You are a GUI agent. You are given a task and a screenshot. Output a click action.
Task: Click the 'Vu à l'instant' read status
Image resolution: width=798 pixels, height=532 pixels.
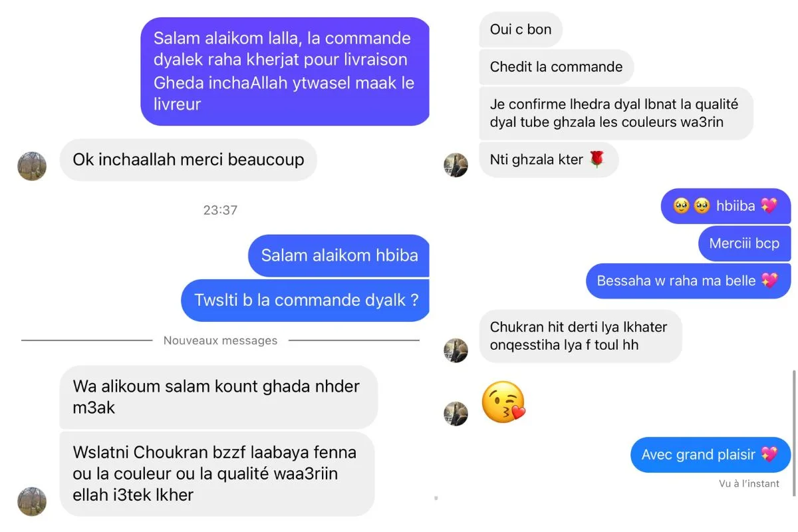pyautogui.click(x=749, y=483)
